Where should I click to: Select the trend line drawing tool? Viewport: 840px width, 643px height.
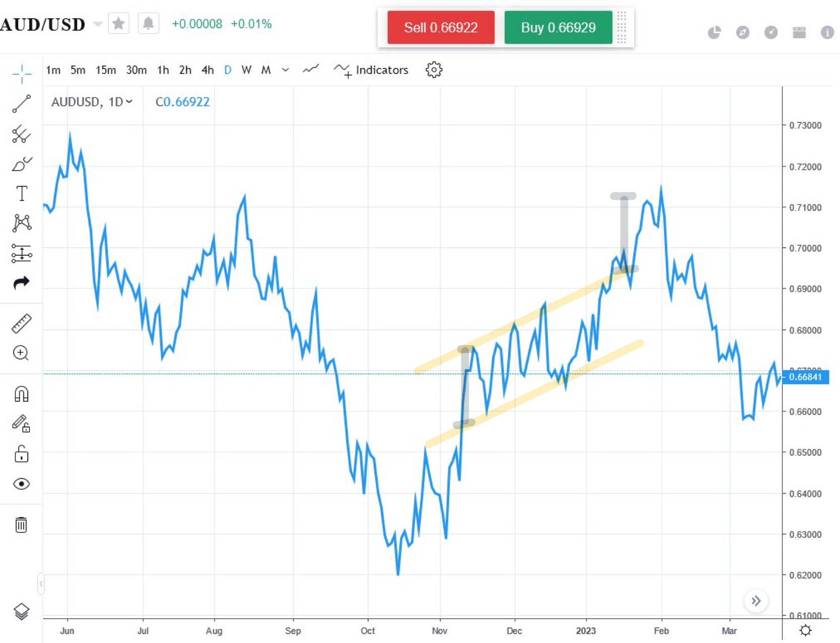tap(21, 104)
